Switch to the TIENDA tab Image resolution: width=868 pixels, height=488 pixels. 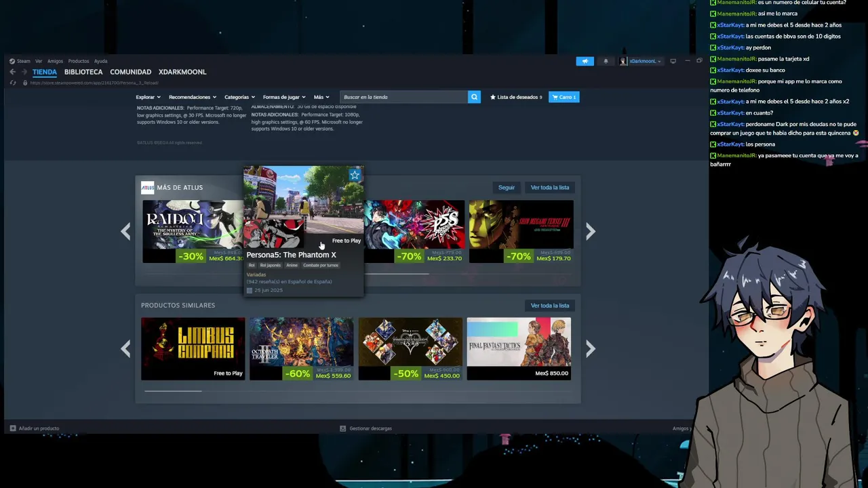coord(45,72)
